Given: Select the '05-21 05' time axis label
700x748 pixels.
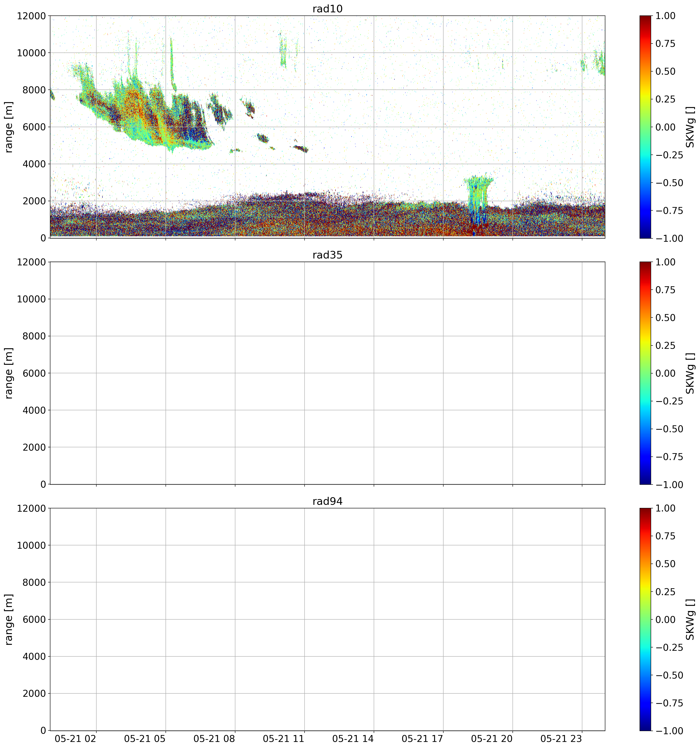Looking at the screenshot, I should tap(145, 739).
